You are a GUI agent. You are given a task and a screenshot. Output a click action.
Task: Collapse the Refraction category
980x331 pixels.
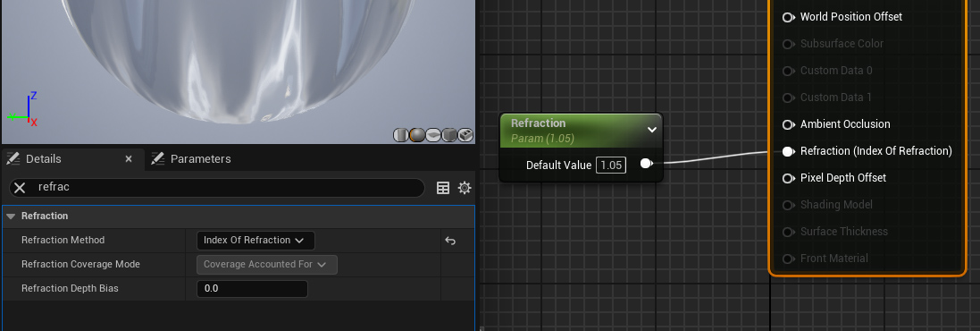click(11, 216)
